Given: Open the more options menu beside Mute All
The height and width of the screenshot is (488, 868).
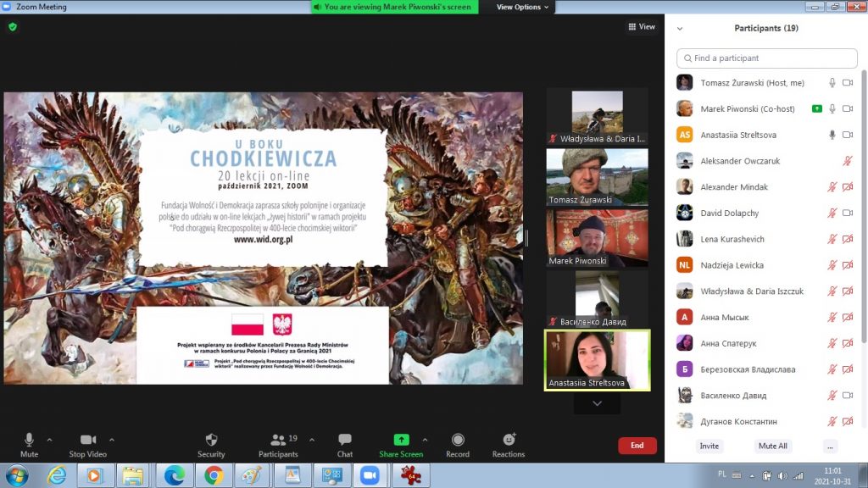Looking at the screenshot, I should pyautogui.click(x=830, y=446).
